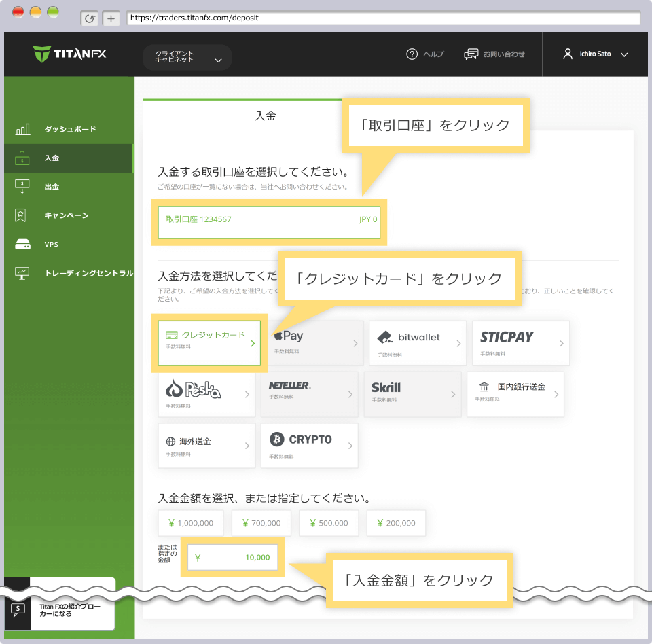
Task: Click the Titan FX logo
Action: pyautogui.click(x=69, y=54)
